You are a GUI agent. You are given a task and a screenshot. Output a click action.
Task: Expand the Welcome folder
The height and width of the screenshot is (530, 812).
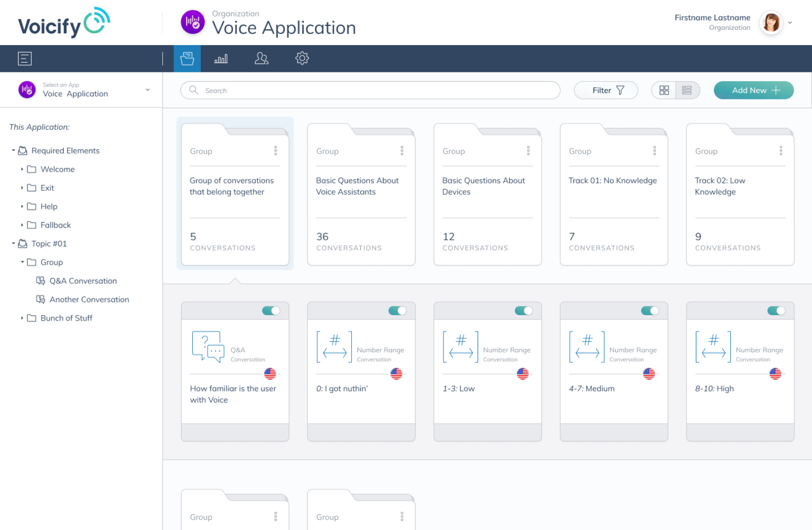pos(22,169)
